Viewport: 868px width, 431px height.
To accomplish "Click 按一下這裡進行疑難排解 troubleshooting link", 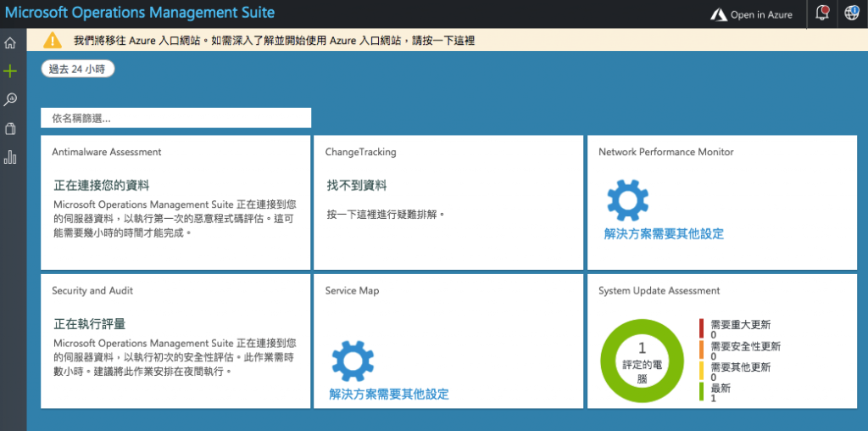I will (x=386, y=215).
